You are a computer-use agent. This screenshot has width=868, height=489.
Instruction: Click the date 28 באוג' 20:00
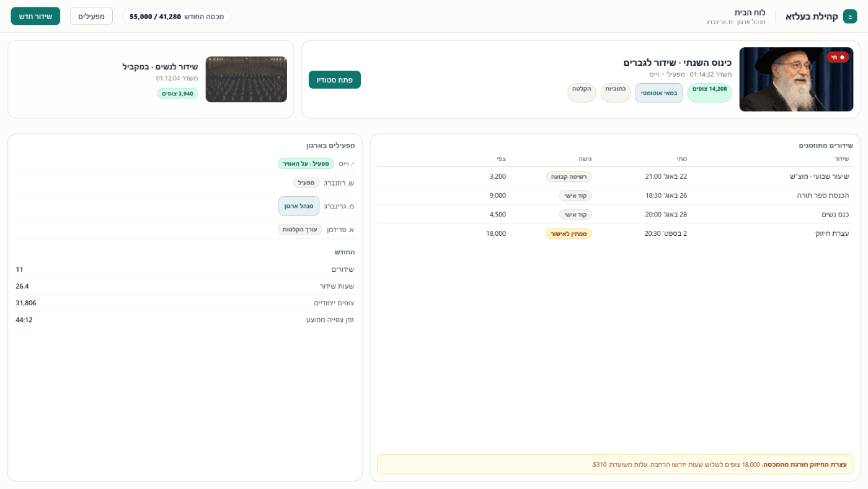tap(666, 215)
